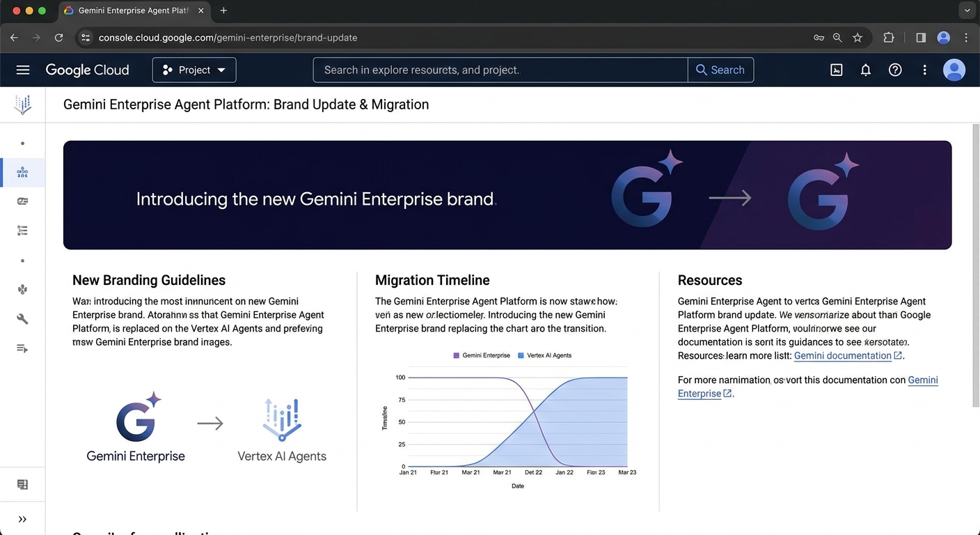
Task: Click the site information icon in address bar
Action: tap(86, 38)
